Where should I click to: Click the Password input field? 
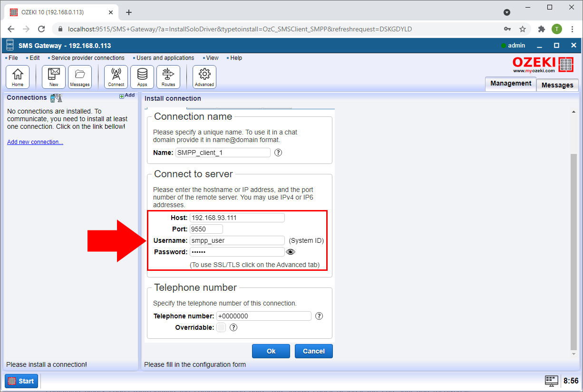pyautogui.click(x=237, y=252)
